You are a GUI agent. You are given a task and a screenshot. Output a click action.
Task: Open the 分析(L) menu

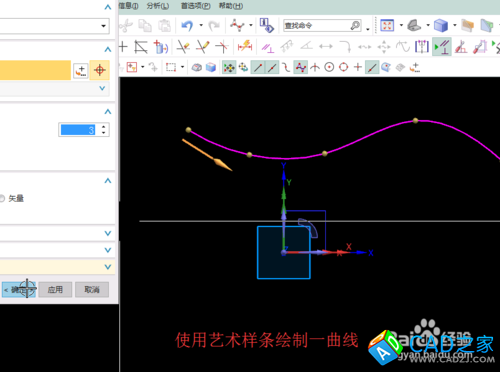[x=158, y=6]
